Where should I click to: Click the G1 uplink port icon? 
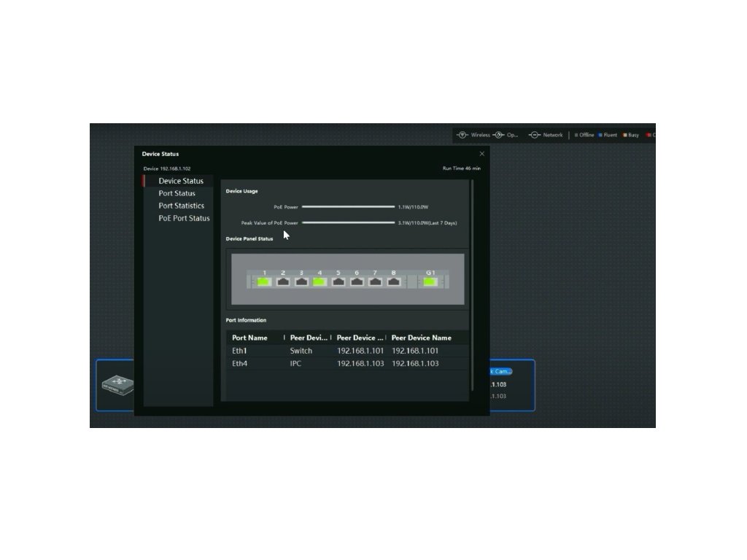point(430,281)
